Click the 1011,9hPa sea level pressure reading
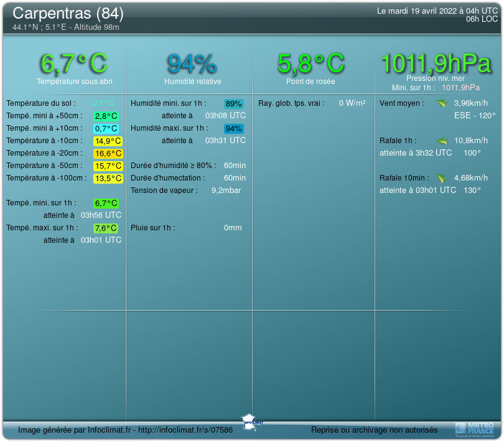504x442 pixels. (x=436, y=63)
